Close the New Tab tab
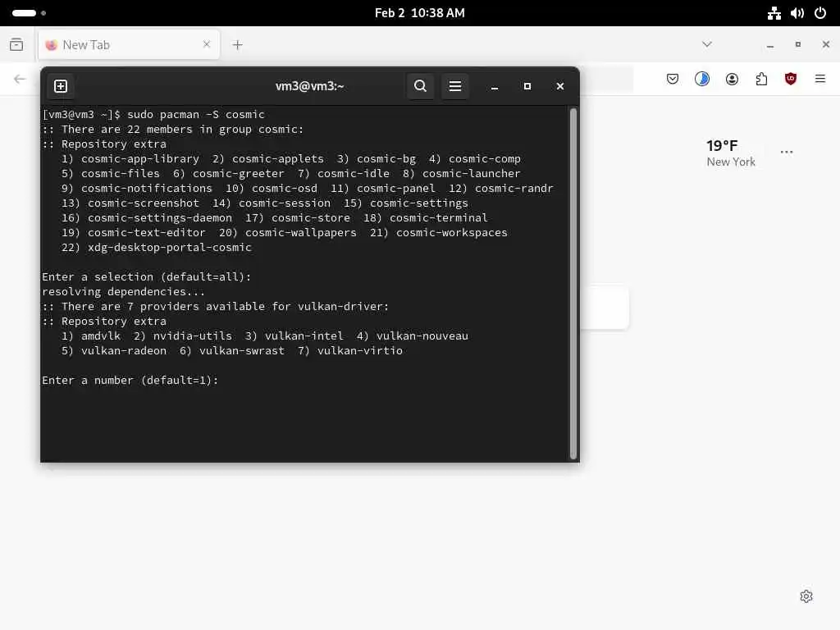 click(207, 44)
